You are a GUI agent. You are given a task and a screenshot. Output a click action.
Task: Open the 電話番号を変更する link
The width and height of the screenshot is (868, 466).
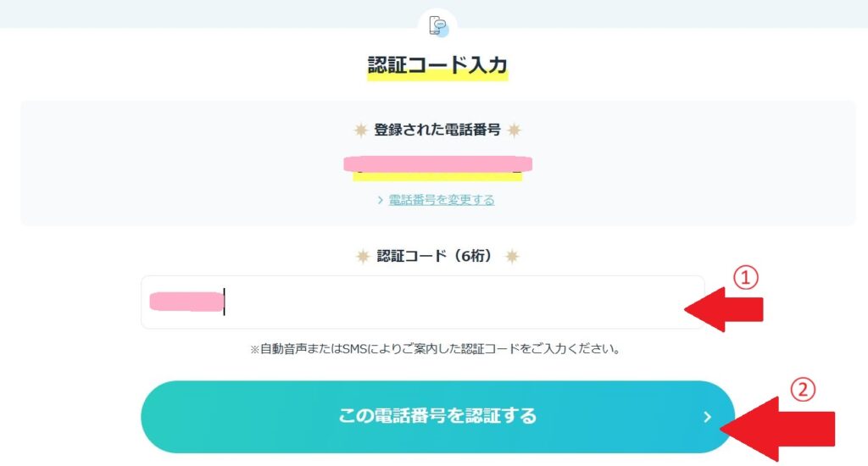pos(441,201)
